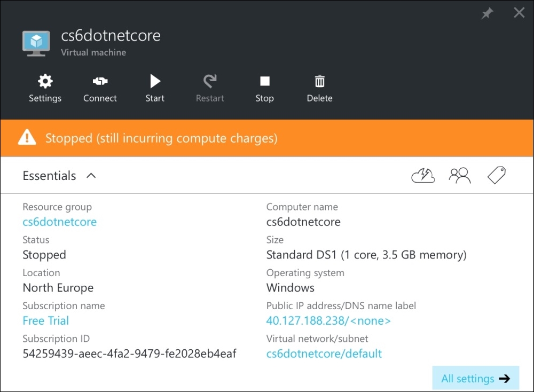This screenshot has width=534, height=392.
Task: Click the Virtual network/subnet label
Action: (317, 339)
